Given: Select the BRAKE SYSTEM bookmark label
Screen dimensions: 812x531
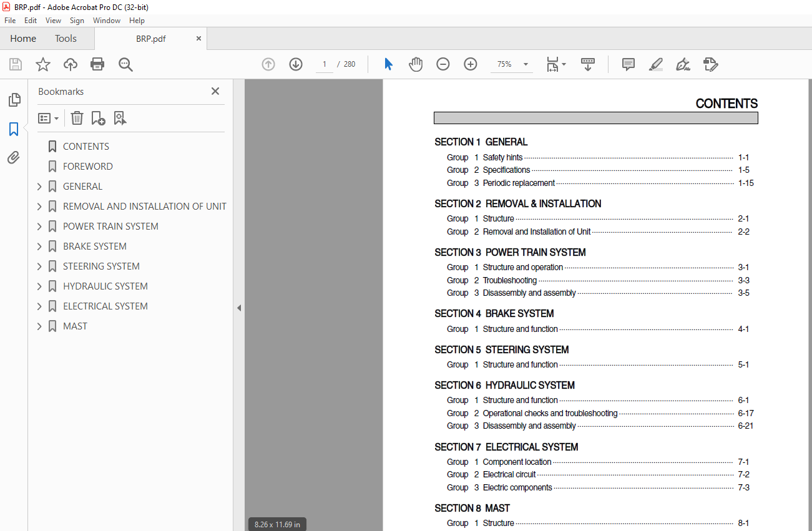Looking at the screenshot, I should [x=95, y=246].
